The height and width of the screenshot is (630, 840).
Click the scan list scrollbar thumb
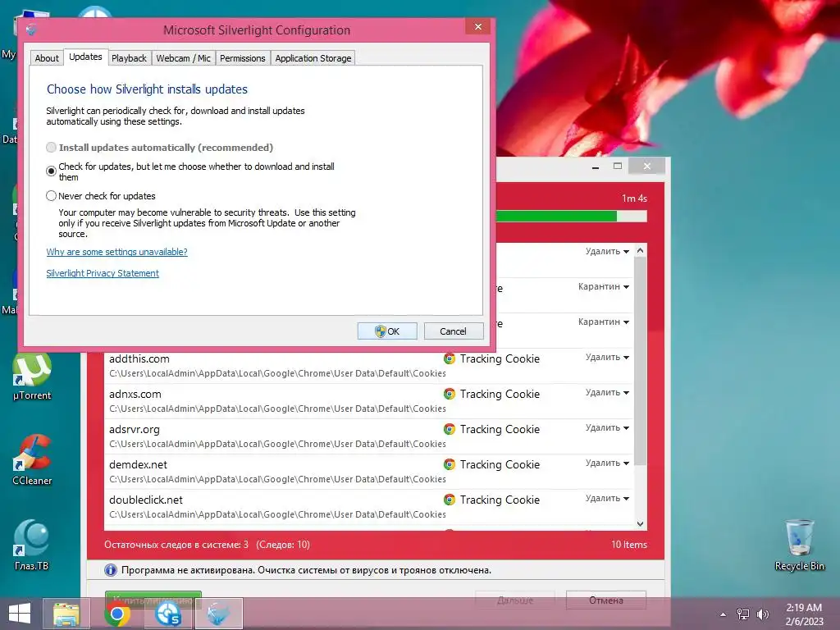tap(640, 362)
